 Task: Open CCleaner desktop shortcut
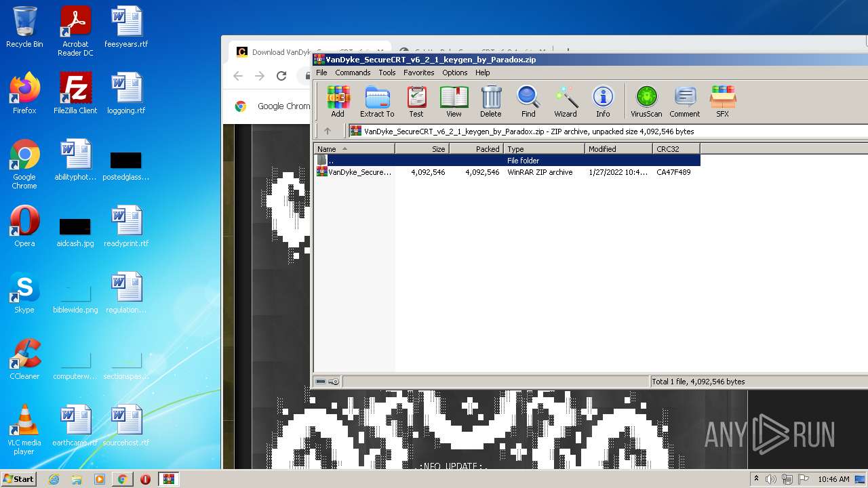[x=24, y=359]
